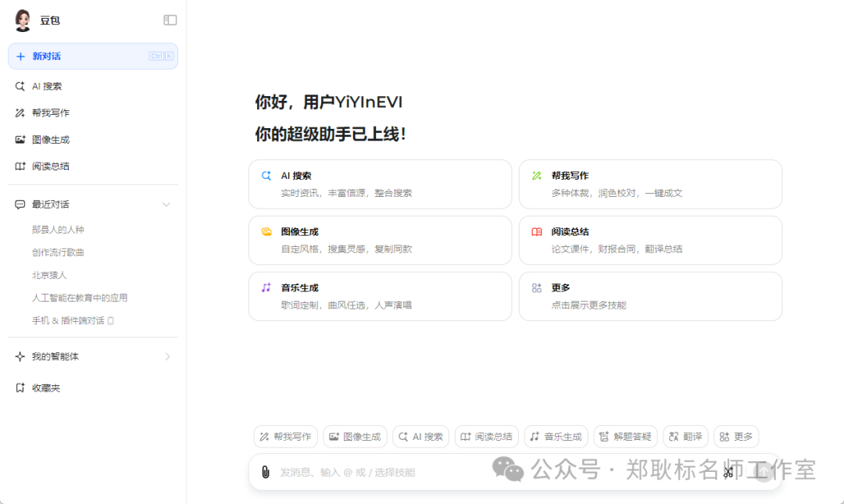Screen dimensions: 844x504
Task: Click the 图像生成 picture icon in sidebar
Action: pyautogui.click(x=20, y=139)
